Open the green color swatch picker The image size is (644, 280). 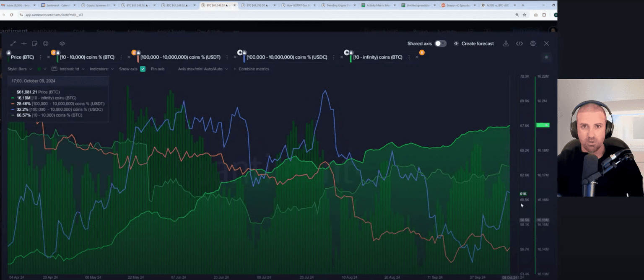[x=41, y=69]
